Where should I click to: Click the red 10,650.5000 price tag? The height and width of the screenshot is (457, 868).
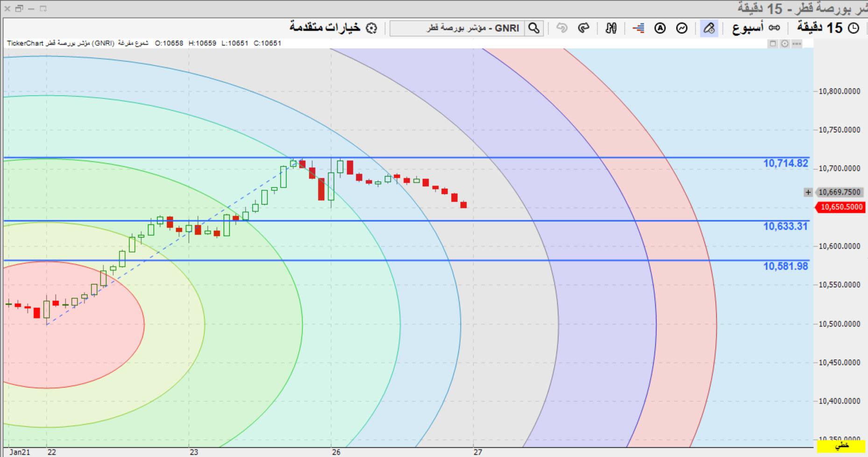pos(840,207)
